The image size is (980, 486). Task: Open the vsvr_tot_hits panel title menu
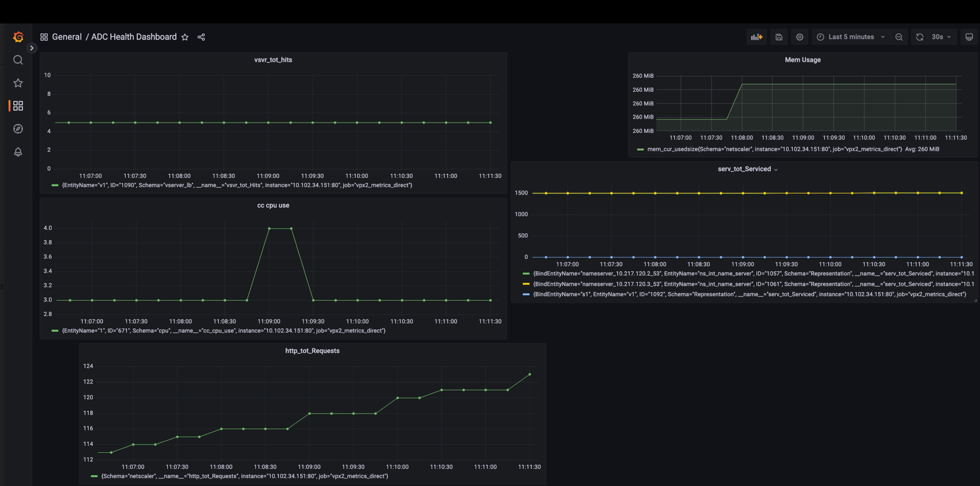273,60
